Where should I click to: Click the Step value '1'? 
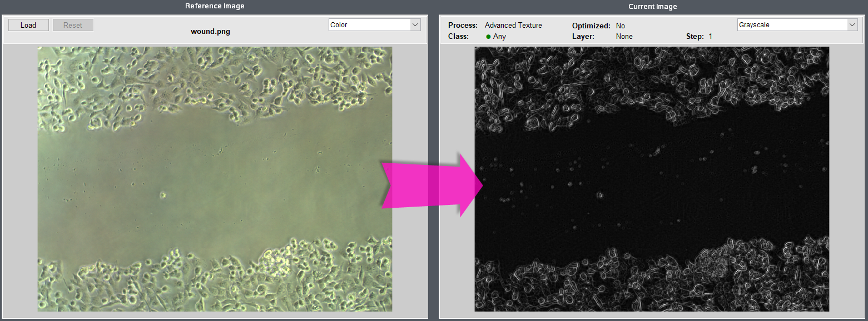pyautogui.click(x=710, y=37)
